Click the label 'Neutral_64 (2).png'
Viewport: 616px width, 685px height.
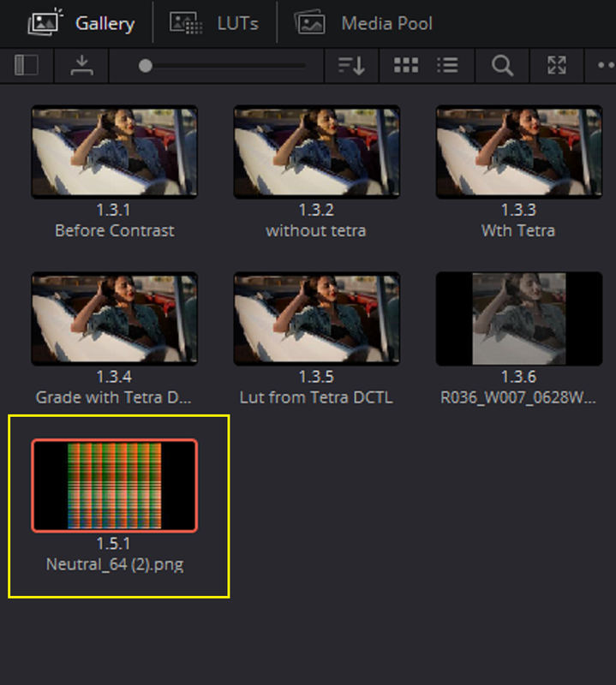[x=115, y=564]
